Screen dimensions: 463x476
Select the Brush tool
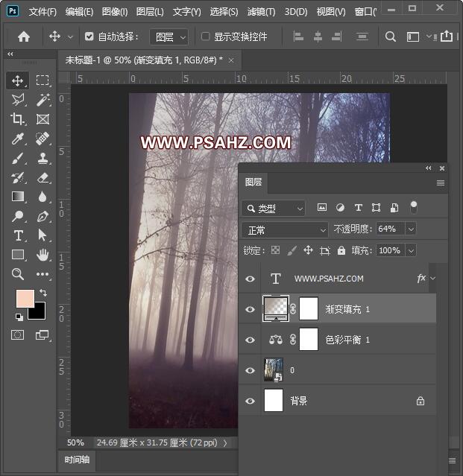18,158
